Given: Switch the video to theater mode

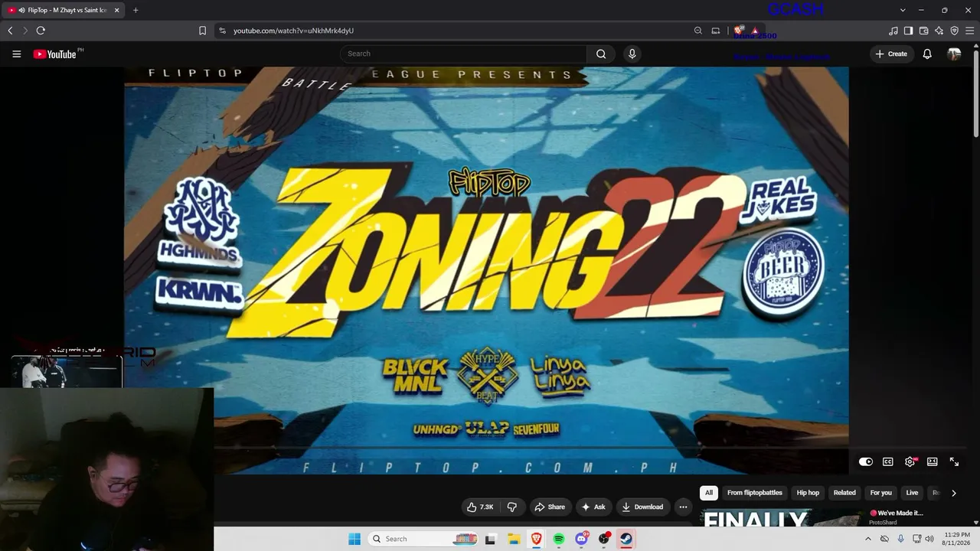Looking at the screenshot, I should (x=932, y=461).
